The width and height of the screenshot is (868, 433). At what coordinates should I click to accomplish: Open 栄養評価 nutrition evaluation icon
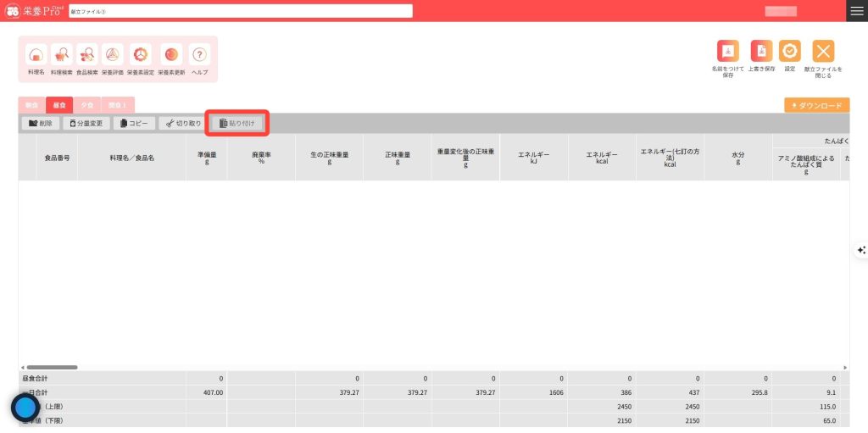tap(113, 55)
